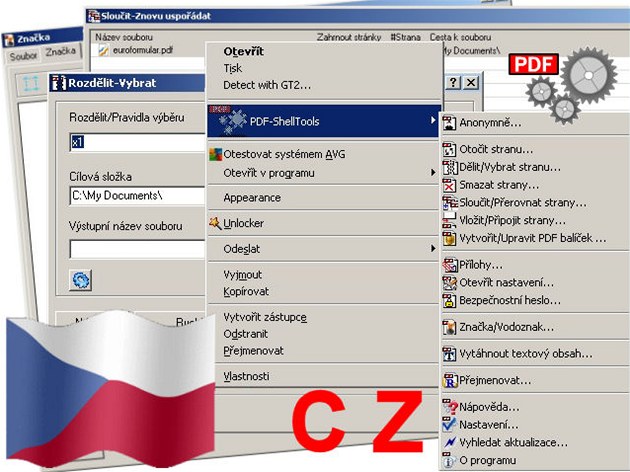
Task: Open the Soubor menu in Značka window
Action: (x=23, y=56)
